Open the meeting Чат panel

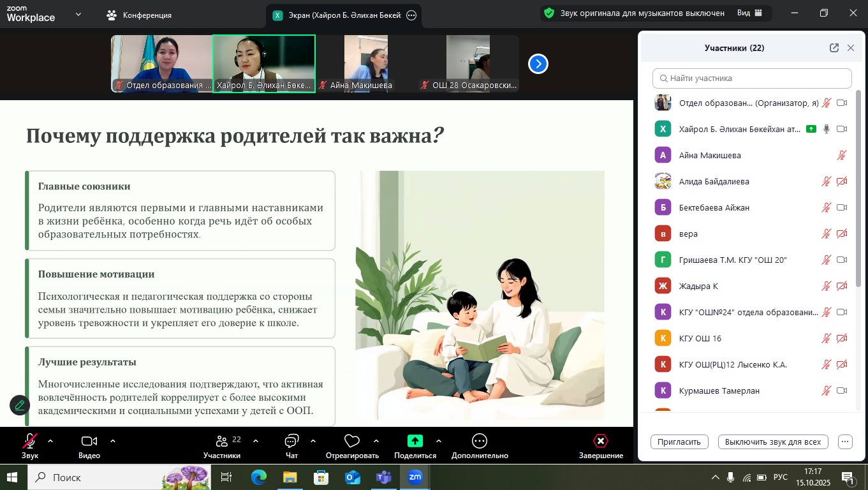tap(291, 441)
